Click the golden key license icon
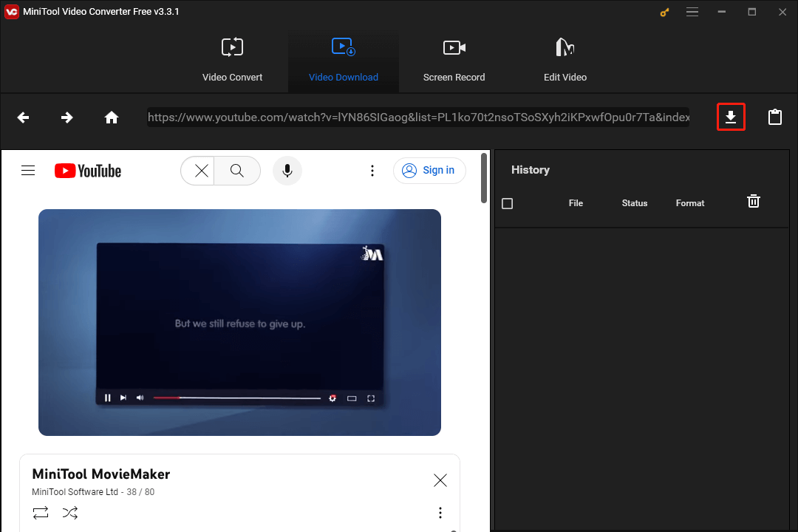 [664, 12]
